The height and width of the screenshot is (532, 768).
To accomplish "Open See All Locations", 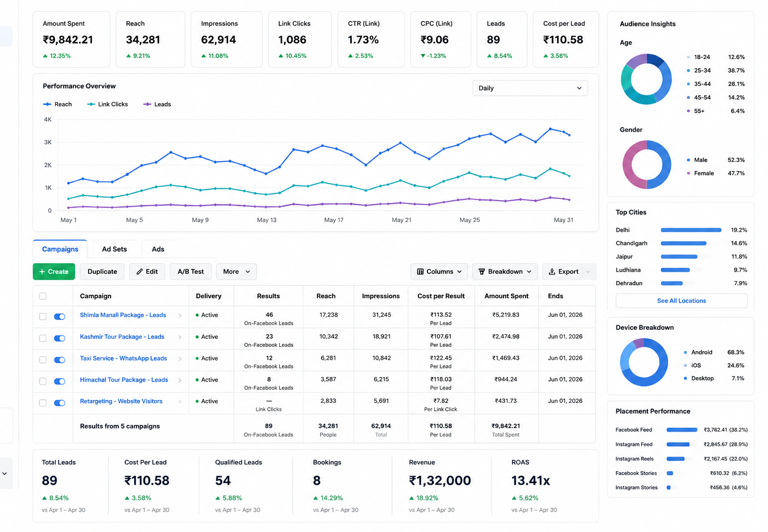I will pos(681,301).
